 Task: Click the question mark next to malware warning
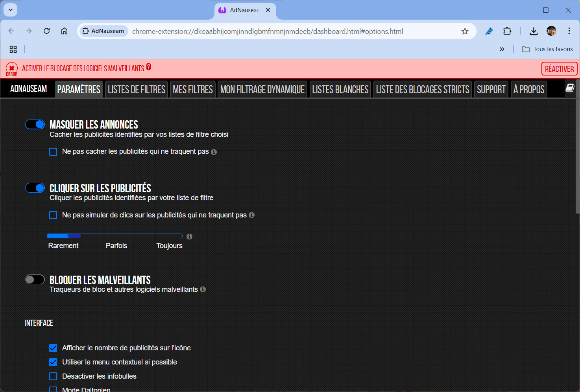tap(149, 67)
